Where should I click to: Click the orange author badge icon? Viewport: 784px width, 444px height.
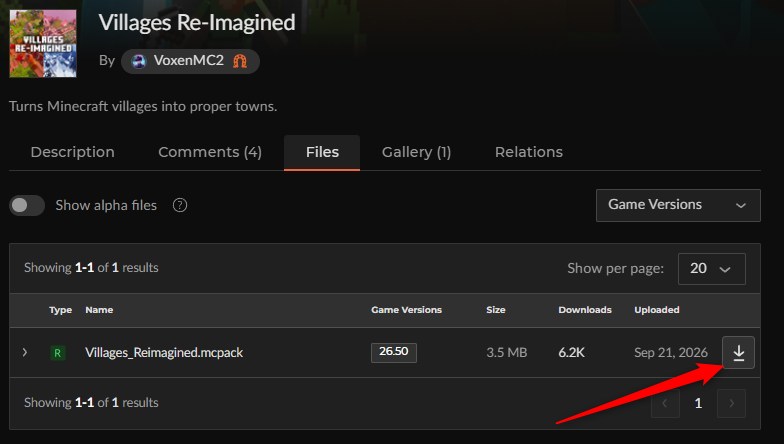(x=240, y=61)
